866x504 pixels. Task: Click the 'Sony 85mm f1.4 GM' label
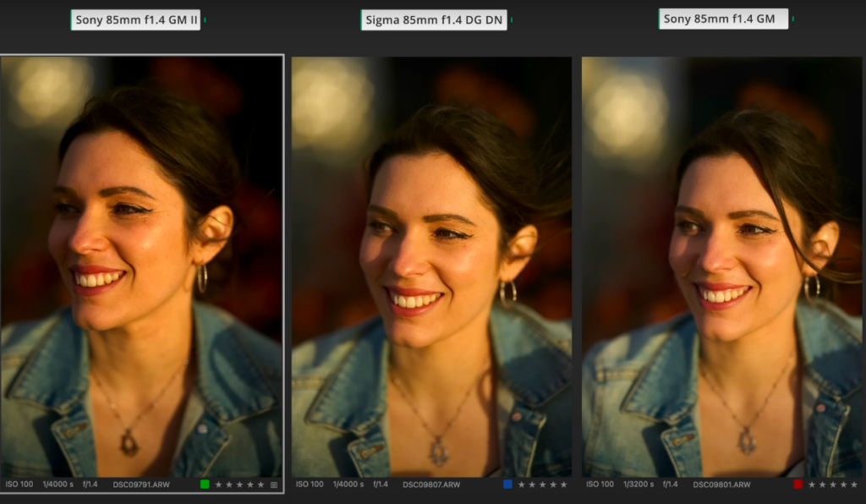(724, 19)
